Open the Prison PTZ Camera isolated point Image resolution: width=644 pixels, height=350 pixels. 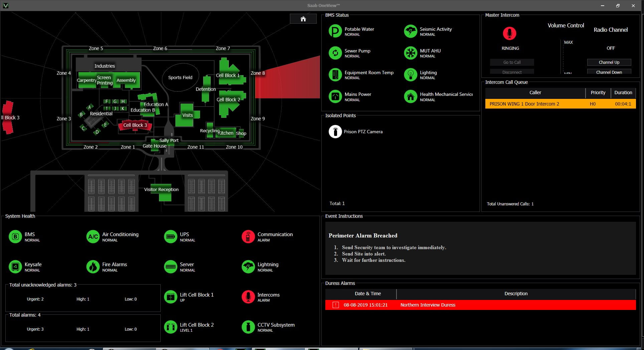click(x=335, y=132)
